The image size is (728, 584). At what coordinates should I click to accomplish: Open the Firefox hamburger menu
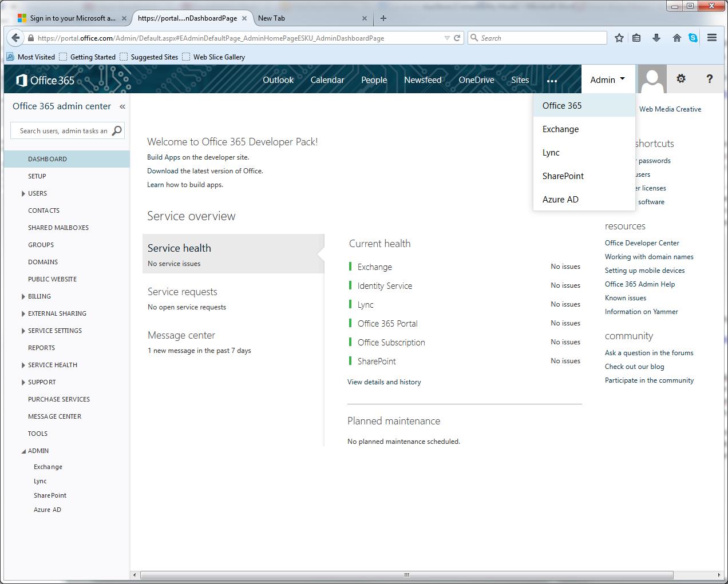click(712, 38)
